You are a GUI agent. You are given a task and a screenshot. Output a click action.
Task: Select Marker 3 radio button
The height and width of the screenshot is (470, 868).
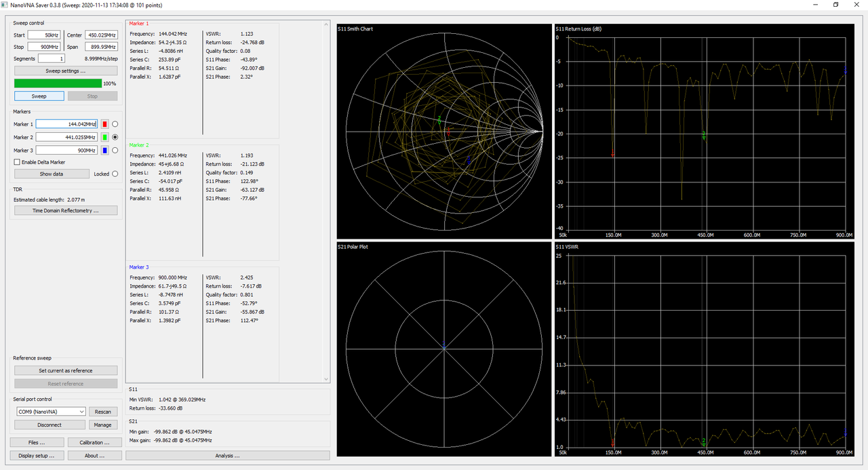tap(115, 151)
